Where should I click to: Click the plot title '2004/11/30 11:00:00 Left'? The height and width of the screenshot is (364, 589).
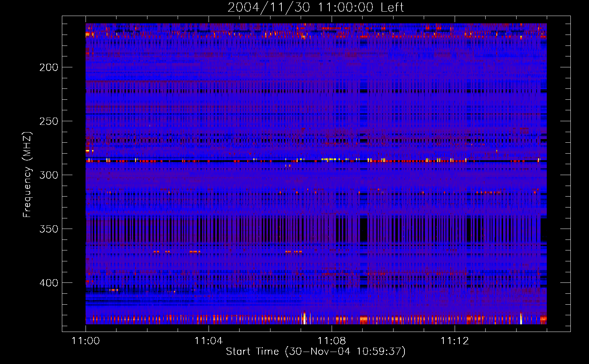(x=316, y=7)
